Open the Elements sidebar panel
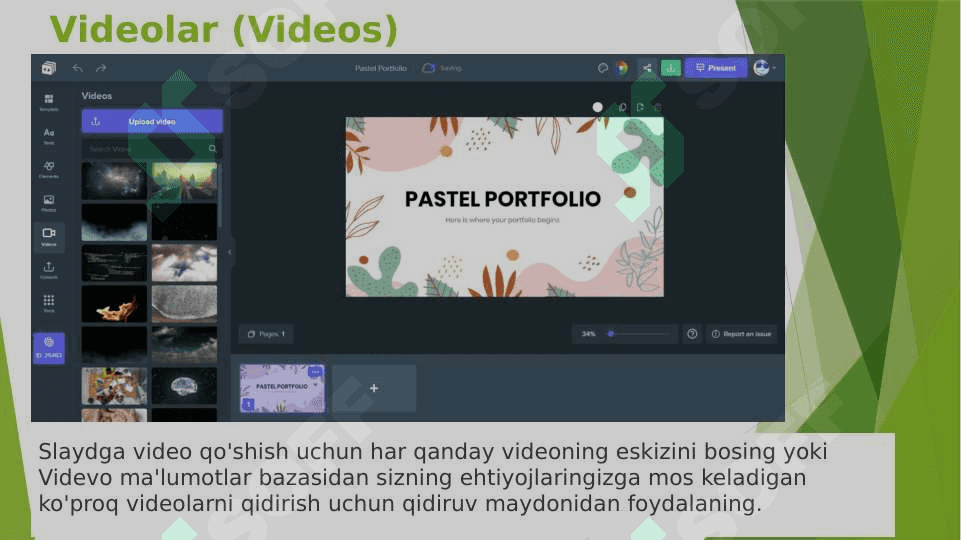961x540 pixels. tap(49, 170)
